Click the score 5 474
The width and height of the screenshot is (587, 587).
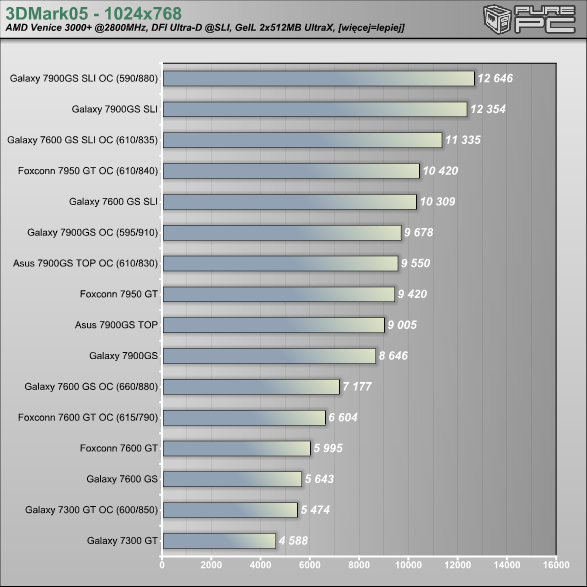[315, 510]
